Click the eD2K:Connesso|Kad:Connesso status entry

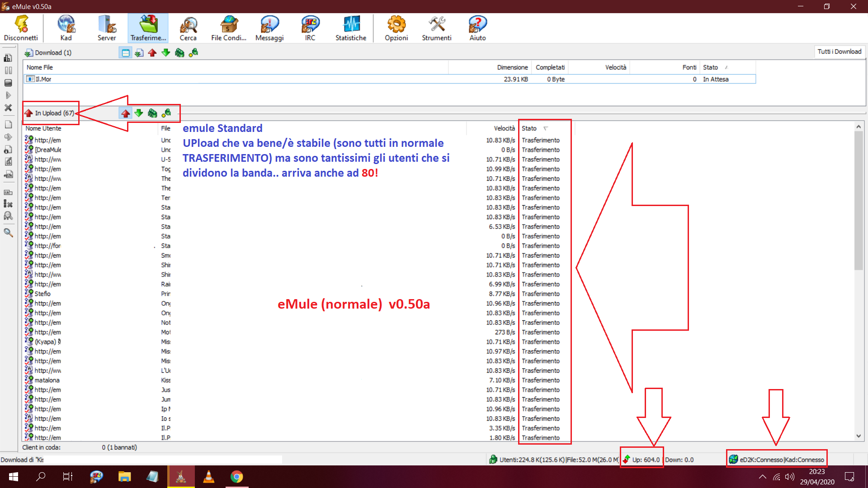coord(777,460)
